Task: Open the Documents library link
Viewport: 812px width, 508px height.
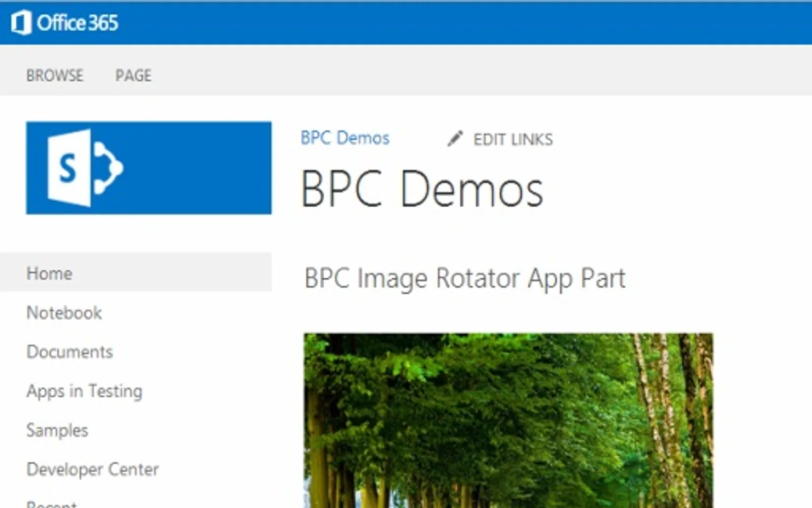Action: point(70,352)
